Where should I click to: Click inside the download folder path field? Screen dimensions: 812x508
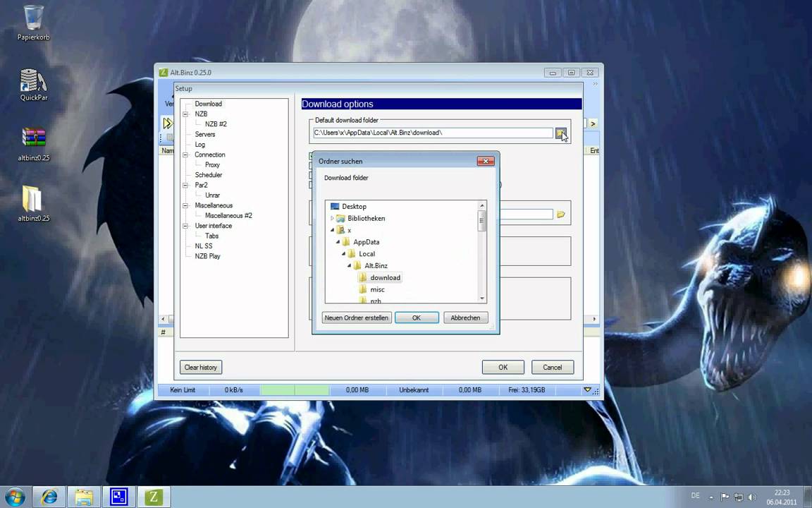pos(430,133)
